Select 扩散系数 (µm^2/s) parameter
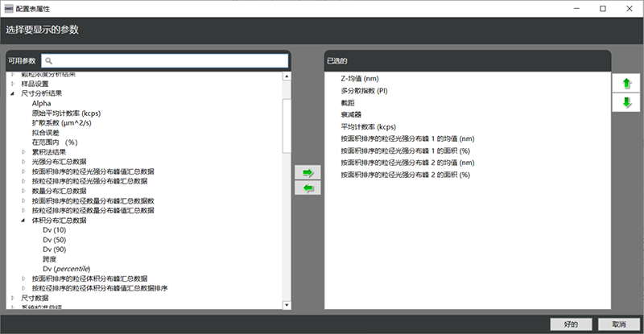Image resolution: width=644 pixels, height=334 pixels. point(61,122)
